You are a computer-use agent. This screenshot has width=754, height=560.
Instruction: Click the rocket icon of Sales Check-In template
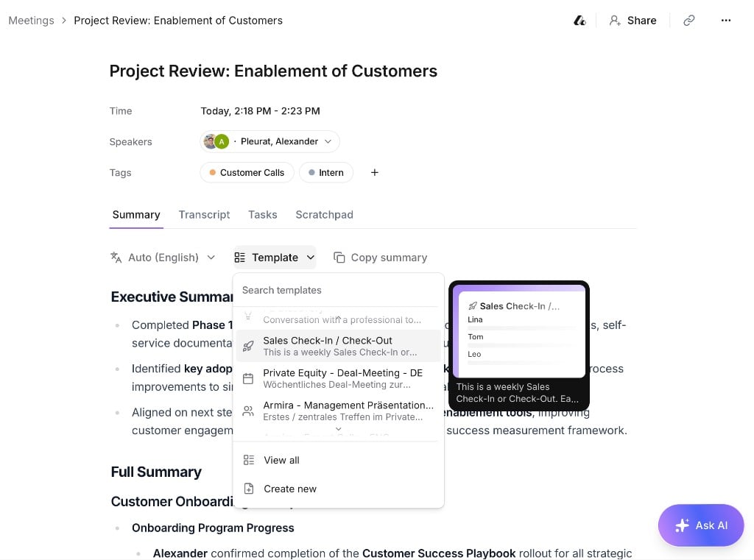pos(248,346)
